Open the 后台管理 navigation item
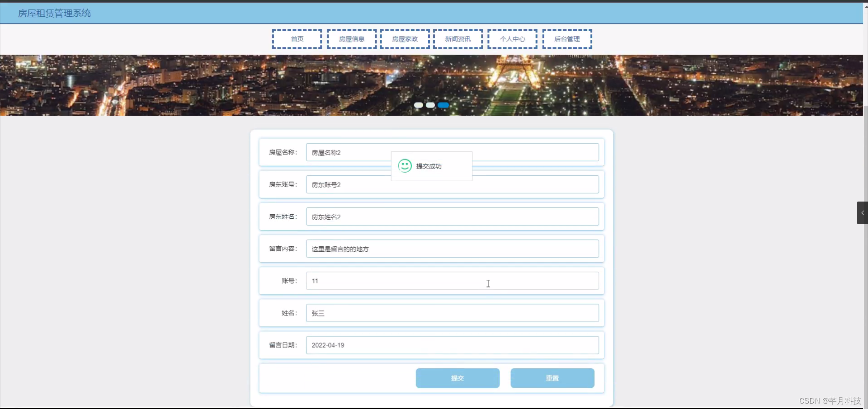868x409 pixels. [567, 39]
